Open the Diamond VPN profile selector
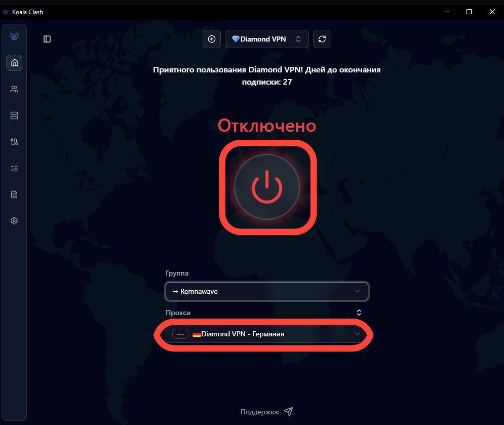Image resolution: width=504 pixels, height=425 pixels. [x=266, y=39]
